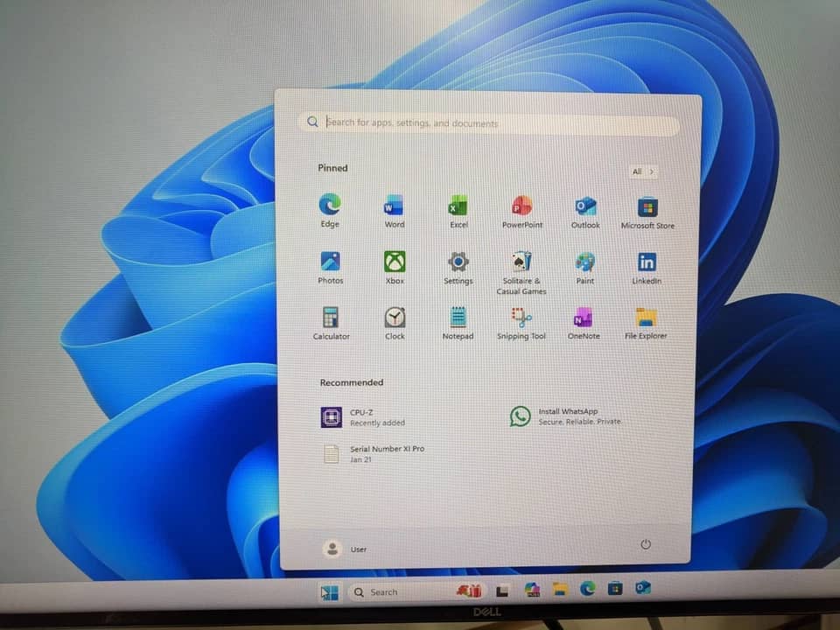The width and height of the screenshot is (840, 630).
Task: Launch Solitaire & Casual Games
Action: tap(521, 273)
